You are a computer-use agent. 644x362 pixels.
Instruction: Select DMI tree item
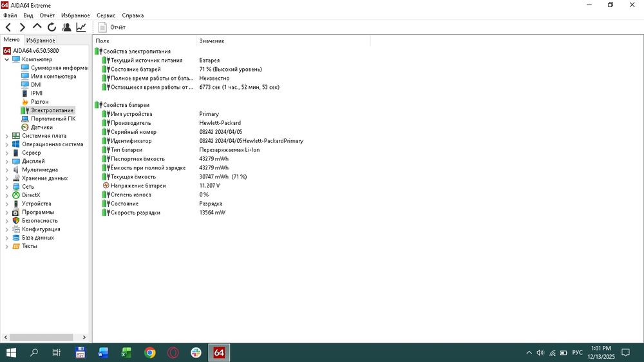coord(36,84)
